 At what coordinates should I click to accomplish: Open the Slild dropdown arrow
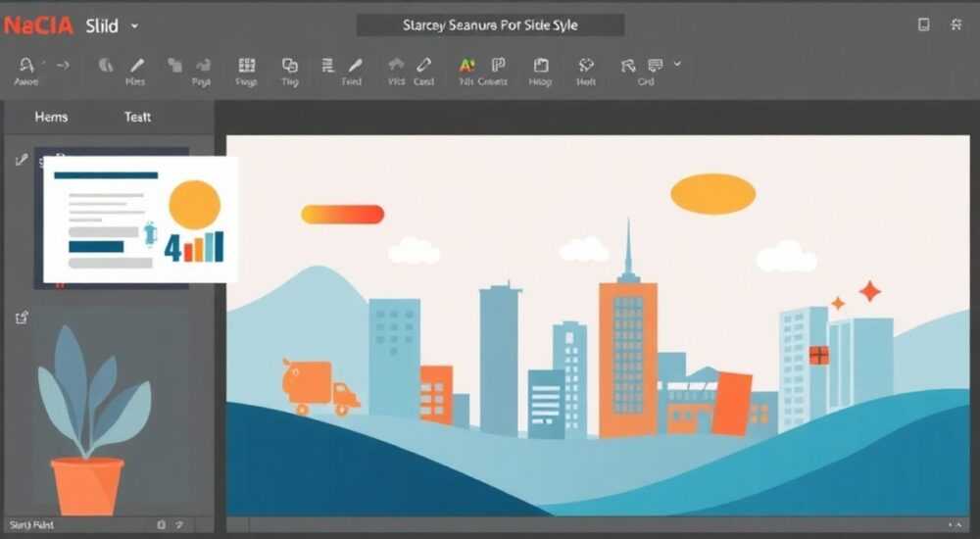(134, 26)
